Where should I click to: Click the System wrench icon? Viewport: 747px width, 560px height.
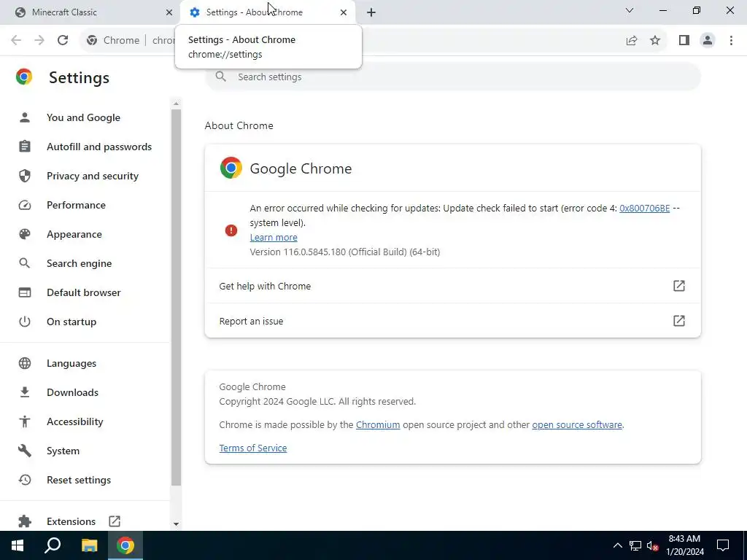tap(25, 451)
